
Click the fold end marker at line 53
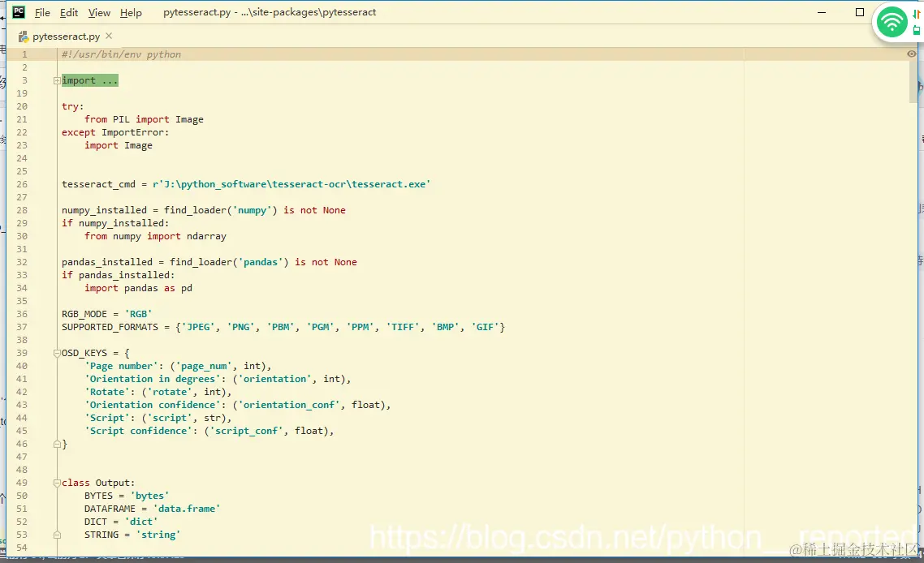(57, 535)
